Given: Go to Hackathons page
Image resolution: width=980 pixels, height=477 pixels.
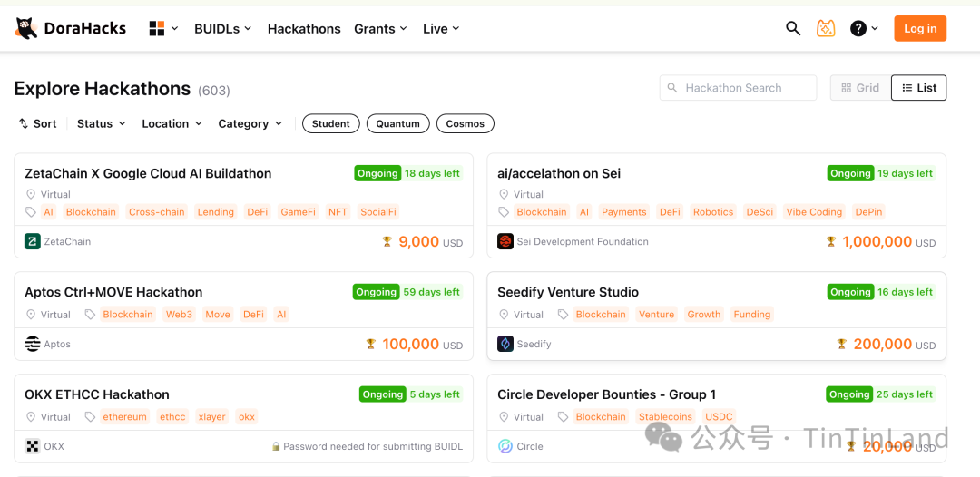Looking at the screenshot, I should [x=304, y=29].
